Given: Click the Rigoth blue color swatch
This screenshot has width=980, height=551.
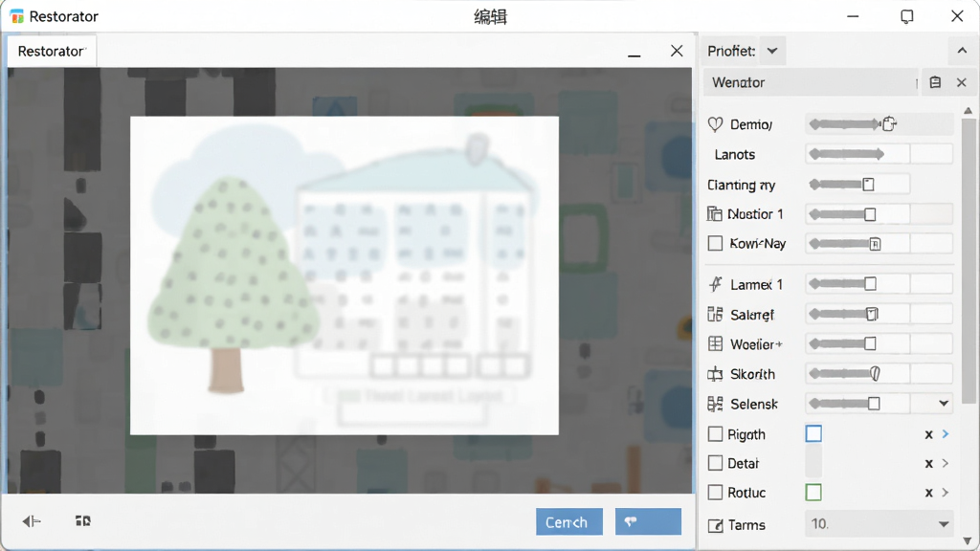Looking at the screenshot, I should click(813, 433).
